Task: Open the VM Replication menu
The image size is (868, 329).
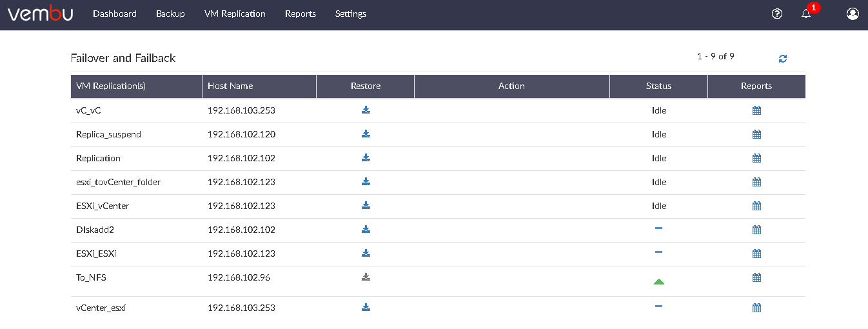Action: pos(235,14)
